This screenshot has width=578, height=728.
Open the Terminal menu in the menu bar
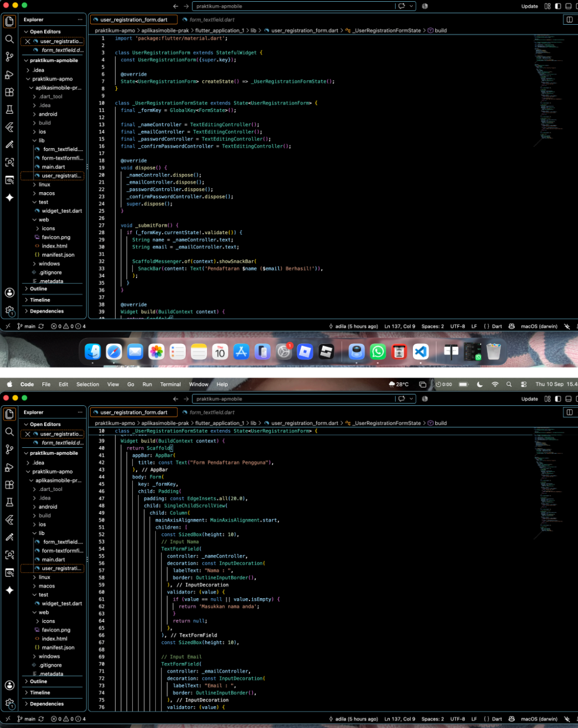tap(170, 384)
